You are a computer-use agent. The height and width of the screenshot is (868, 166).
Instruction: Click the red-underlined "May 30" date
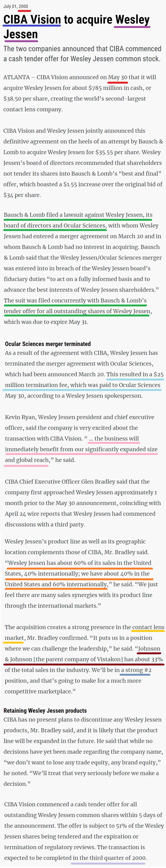118,77
